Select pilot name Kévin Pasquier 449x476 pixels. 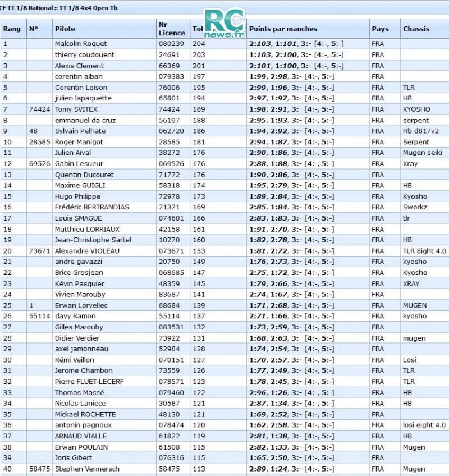tap(80, 284)
